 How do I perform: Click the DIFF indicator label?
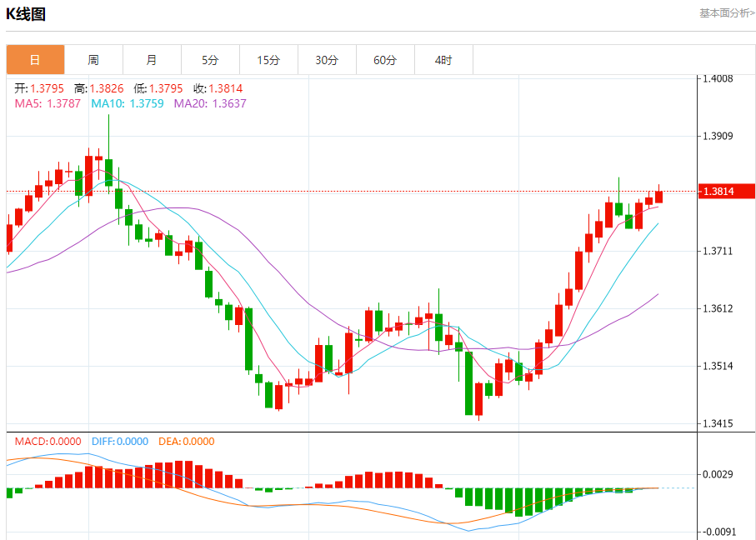120,442
